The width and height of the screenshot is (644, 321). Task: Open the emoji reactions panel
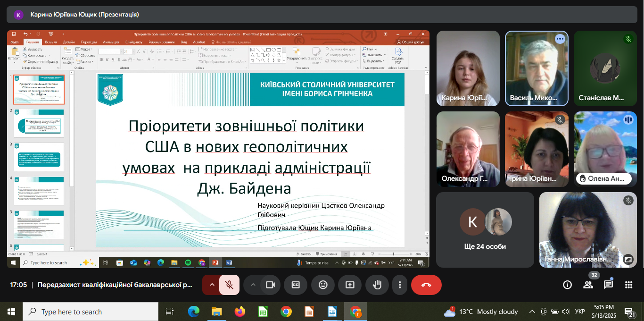pyautogui.click(x=323, y=285)
